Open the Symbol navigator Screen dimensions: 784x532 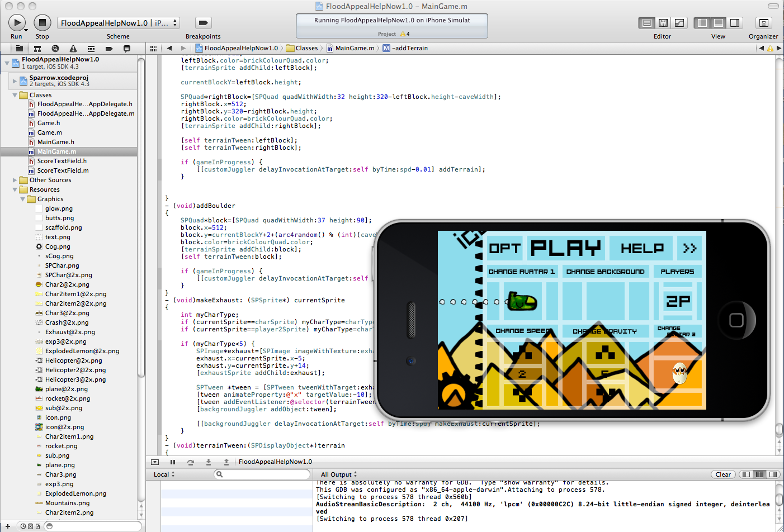click(37, 48)
